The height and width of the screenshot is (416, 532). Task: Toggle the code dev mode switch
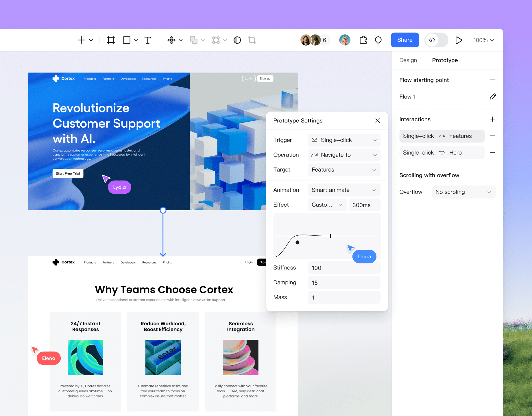[436, 40]
